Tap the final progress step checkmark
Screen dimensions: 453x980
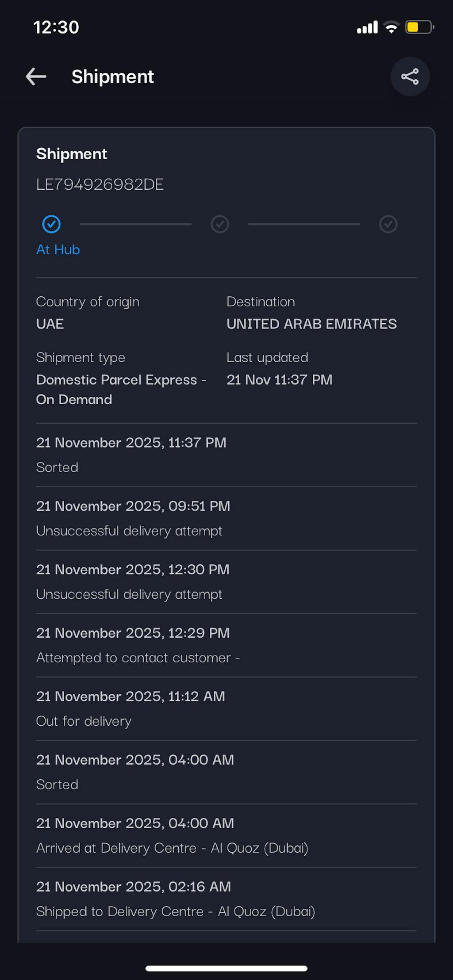(x=388, y=224)
